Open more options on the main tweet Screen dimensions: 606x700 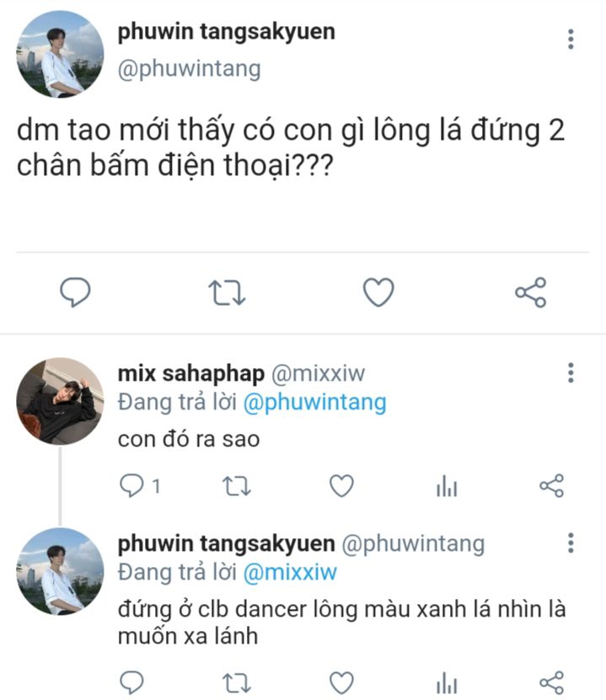(571, 39)
